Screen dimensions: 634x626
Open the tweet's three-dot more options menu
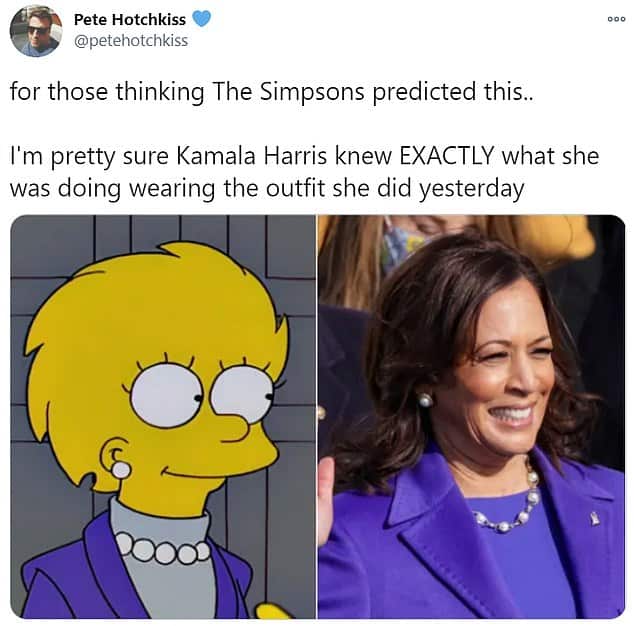click(x=617, y=19)
